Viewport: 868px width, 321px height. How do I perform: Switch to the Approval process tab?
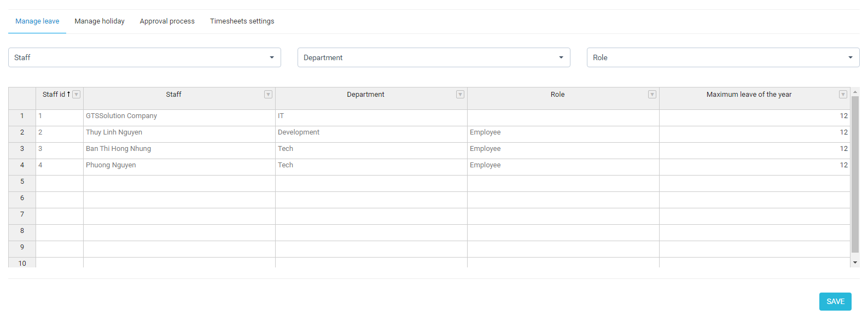[167, 21]
